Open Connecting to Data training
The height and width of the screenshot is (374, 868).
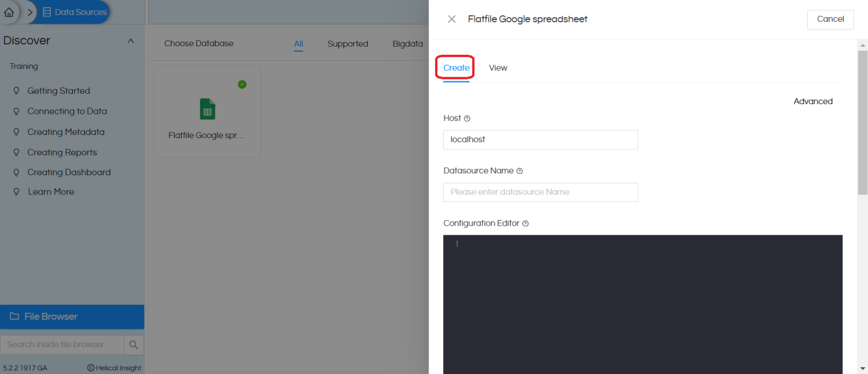[67, 111]
